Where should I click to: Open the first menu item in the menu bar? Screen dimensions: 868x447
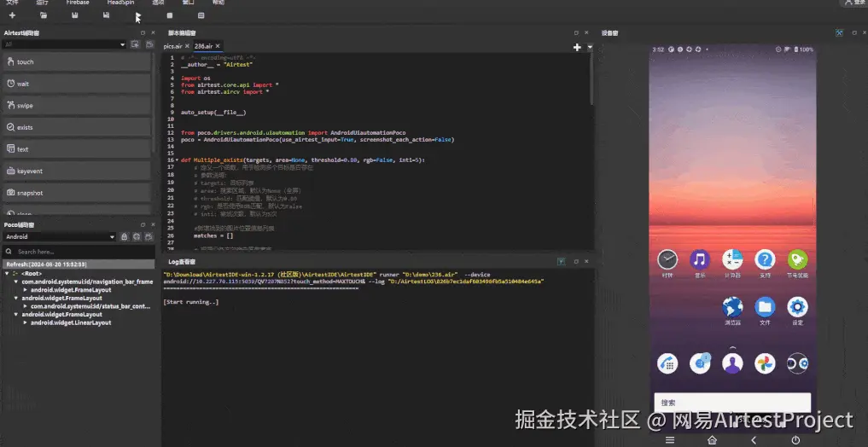click(12, 3)
